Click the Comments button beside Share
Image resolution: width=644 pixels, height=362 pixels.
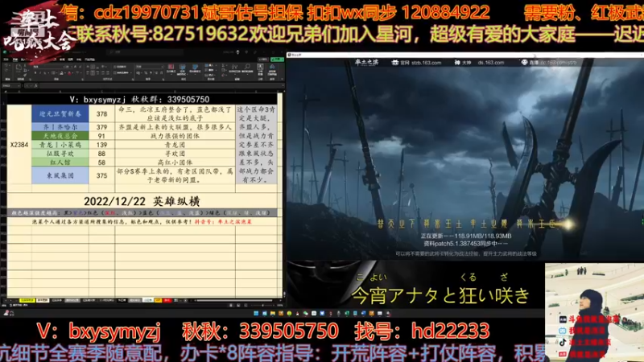click(263, 60)
